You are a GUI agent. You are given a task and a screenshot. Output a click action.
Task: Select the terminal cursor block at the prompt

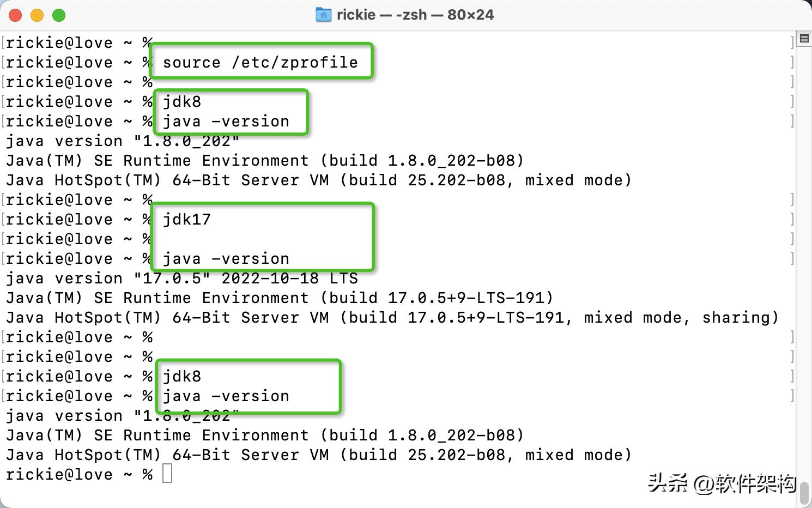[167, 474]
